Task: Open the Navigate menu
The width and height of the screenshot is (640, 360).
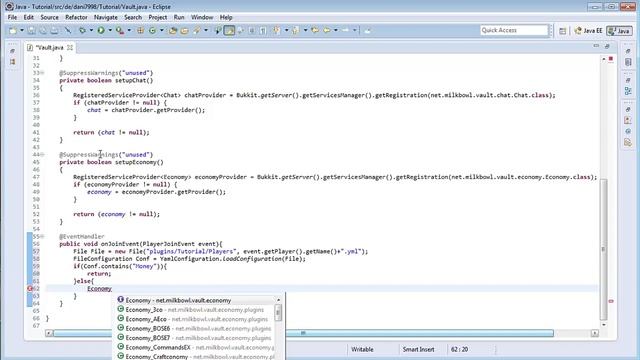Action: point(106,18)
